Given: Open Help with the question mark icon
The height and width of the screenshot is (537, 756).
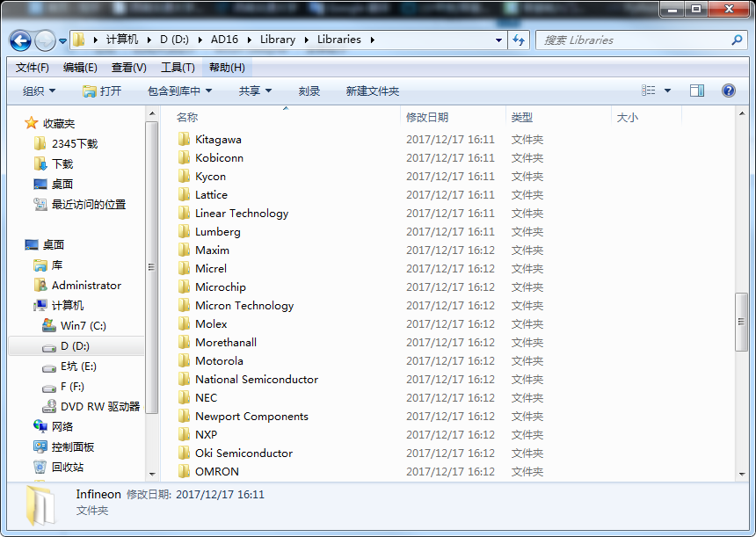Looking at the screenshot, I should click(729, 91).
